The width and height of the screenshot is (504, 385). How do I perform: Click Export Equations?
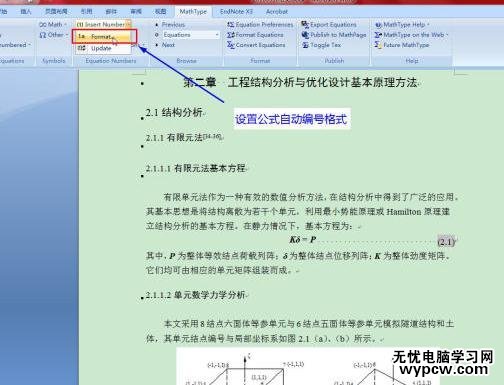[329, 25]
